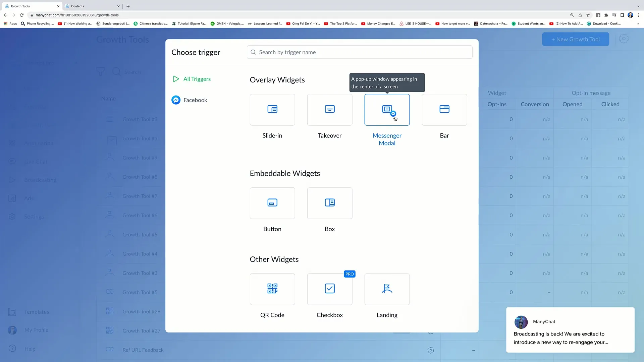Image resolution: width=644 pixels, height=362 pixels.
Task: Open Settings in the sidebar
Action: click(x=26, y=217)
